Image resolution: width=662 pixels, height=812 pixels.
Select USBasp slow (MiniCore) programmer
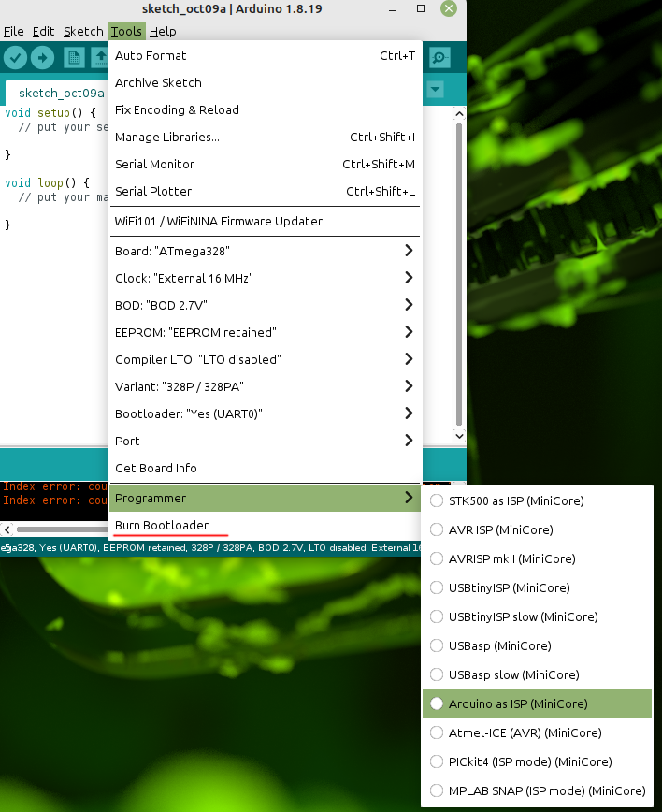[x=537, y=674]
